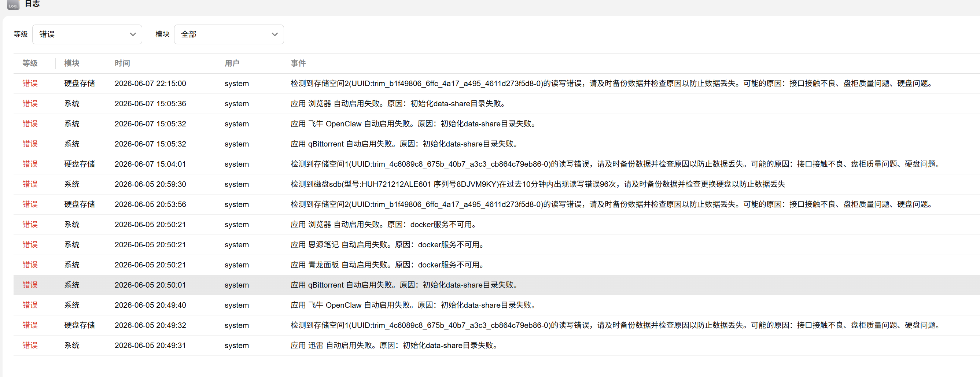Select the 飞牛 OpenClaw failure event on 2026-06-07
The image size is (980, 377).
point(413,123)
